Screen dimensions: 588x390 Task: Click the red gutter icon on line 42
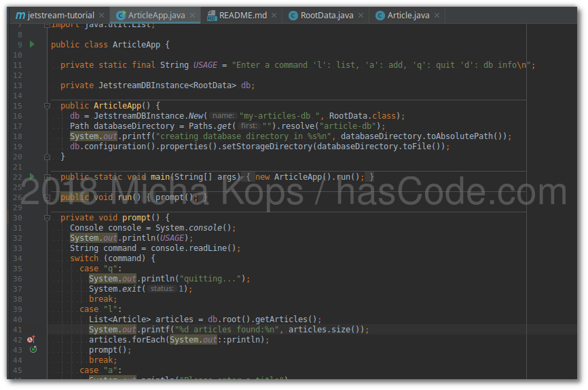(31, 339)
